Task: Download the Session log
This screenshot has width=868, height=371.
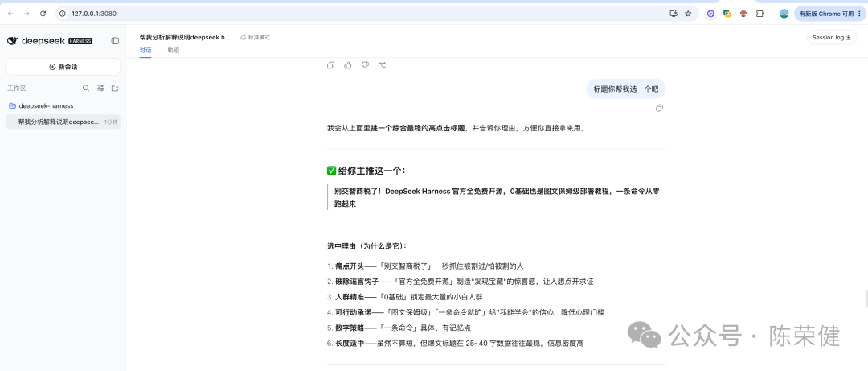Action: coord(832,38)
